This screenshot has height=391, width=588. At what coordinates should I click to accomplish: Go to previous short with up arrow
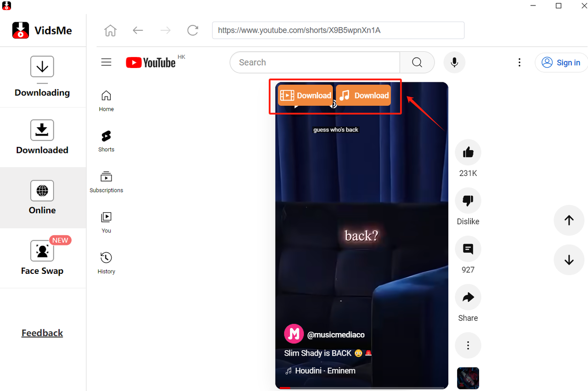click(569, 220)
